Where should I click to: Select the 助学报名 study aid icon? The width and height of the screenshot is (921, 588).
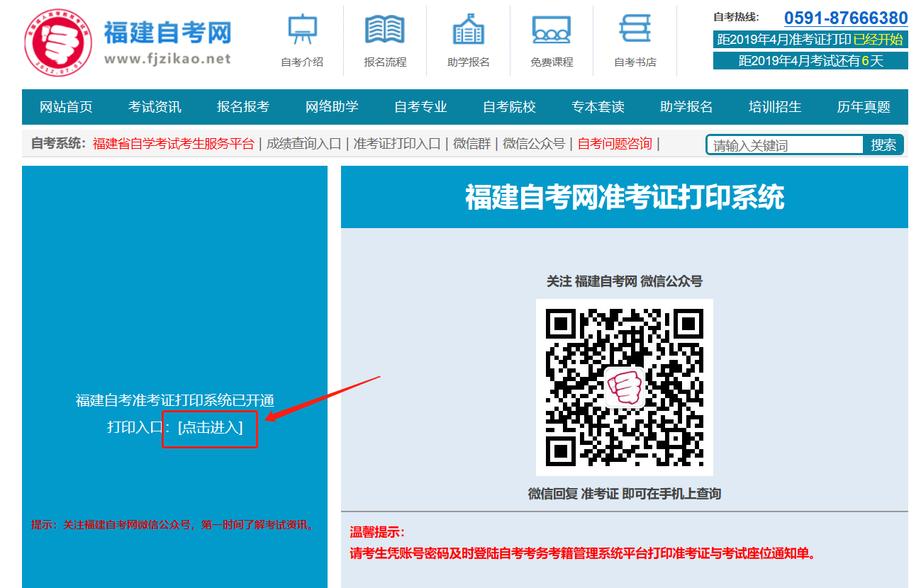(x=467, y=39)
